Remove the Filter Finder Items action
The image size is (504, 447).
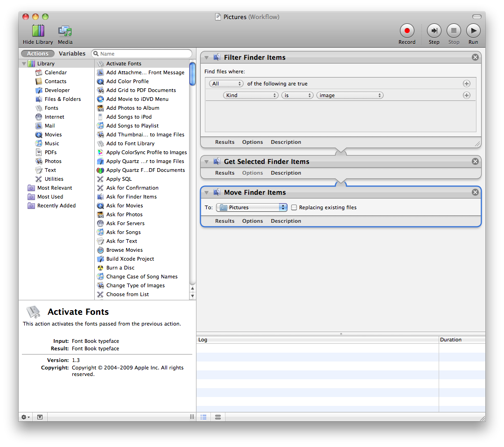tap(475, 57)
